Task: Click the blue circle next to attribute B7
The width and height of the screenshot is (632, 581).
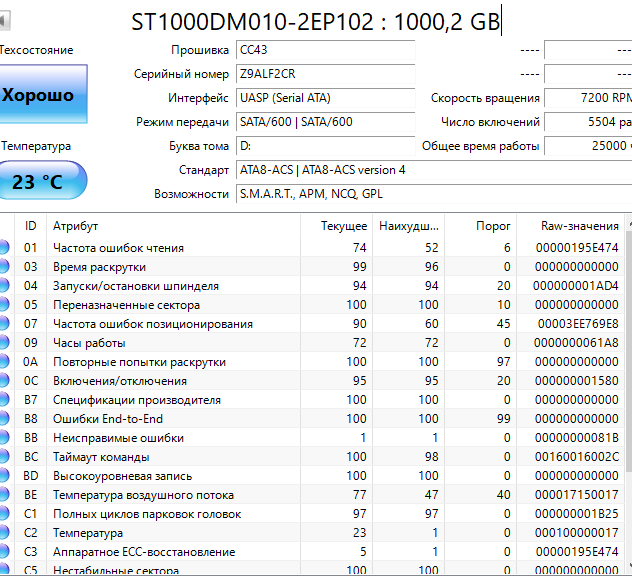Action: [4, 400]
